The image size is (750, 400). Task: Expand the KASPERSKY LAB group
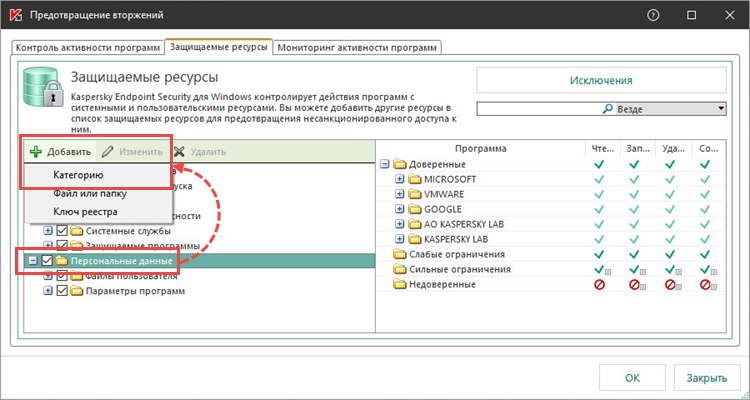(x=400, y=239)
